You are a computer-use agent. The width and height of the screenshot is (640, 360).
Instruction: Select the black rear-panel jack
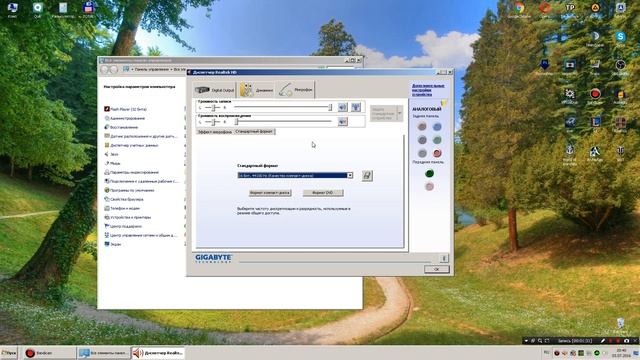pos(422,140)
